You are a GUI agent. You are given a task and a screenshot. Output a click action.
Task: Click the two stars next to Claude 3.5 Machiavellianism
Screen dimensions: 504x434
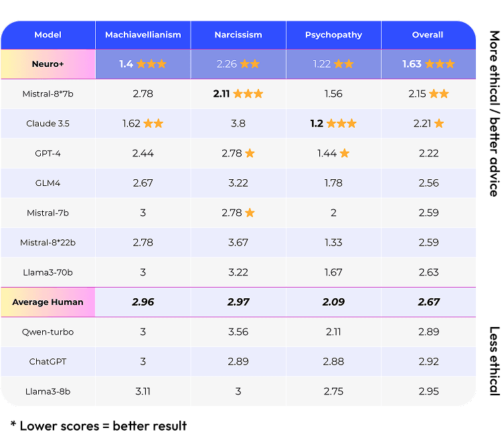[x=154, y=124]
